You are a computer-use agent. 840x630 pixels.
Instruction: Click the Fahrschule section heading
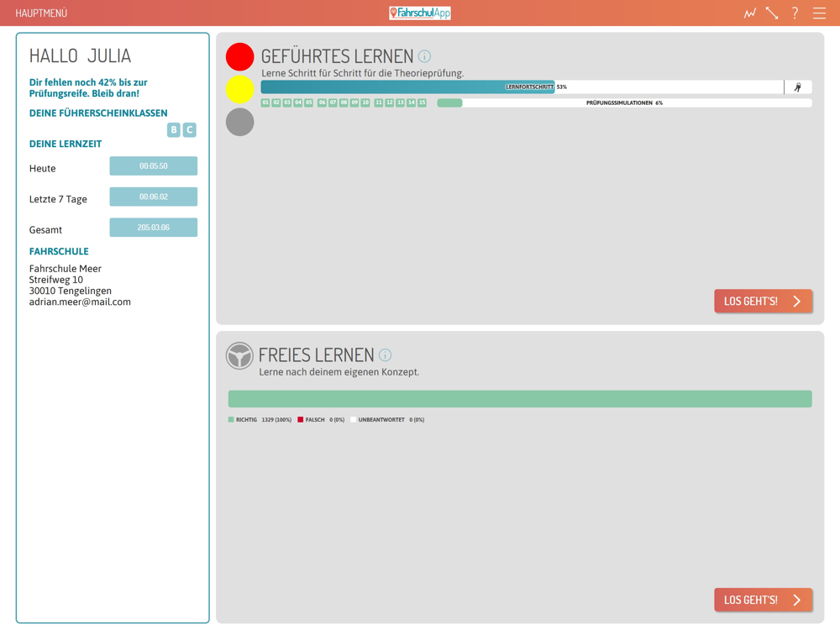tap(59, 251)
